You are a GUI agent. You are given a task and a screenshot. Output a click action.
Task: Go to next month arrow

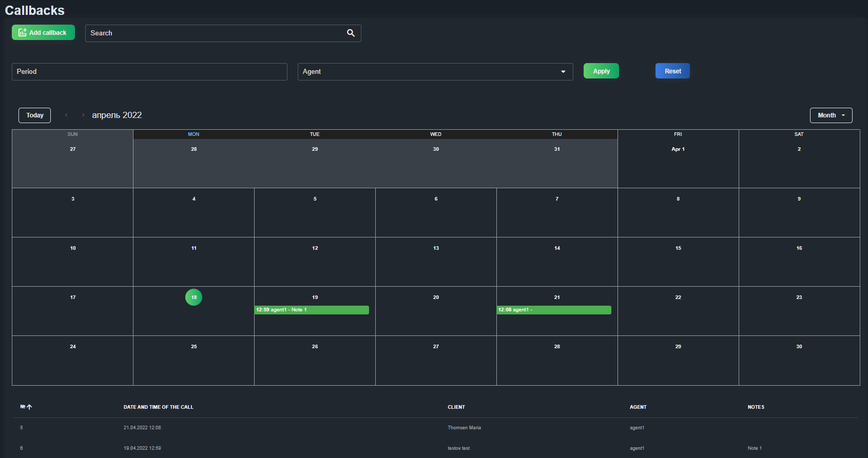click(83, 115)
